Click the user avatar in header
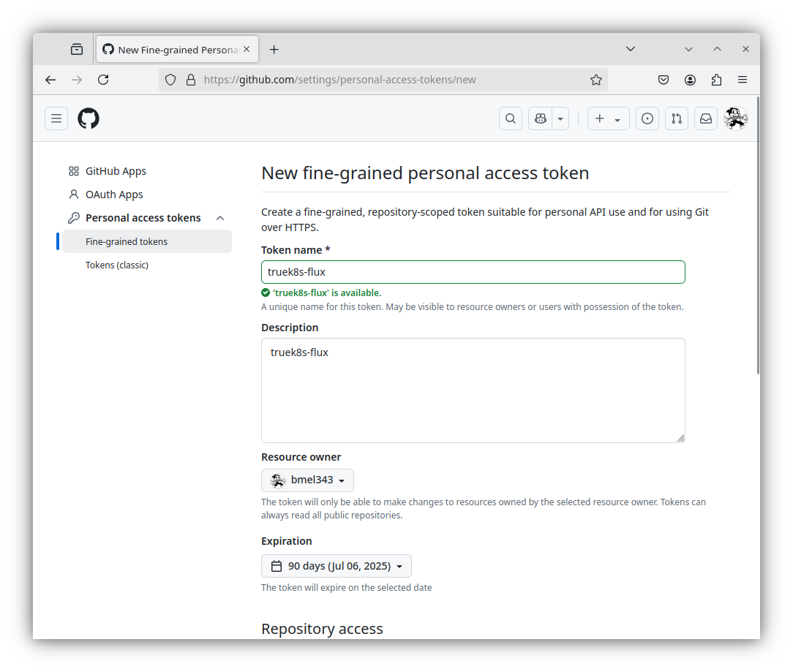This screenshot has width=793, height=672. (735, 118)
